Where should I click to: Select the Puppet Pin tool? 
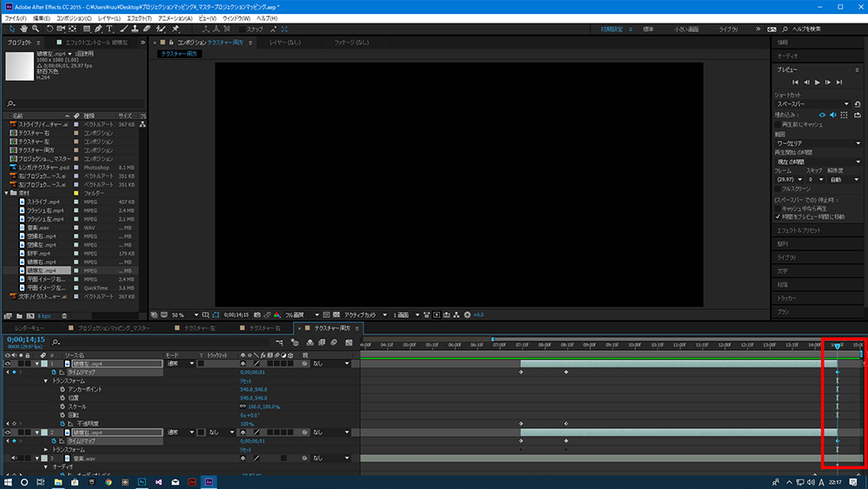pos(176,29)
